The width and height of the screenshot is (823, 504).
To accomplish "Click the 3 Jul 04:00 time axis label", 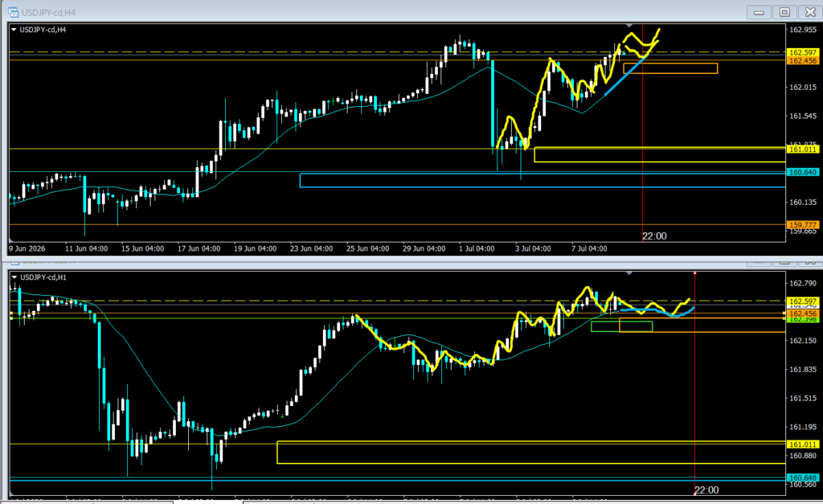I will tap(533, 249).
